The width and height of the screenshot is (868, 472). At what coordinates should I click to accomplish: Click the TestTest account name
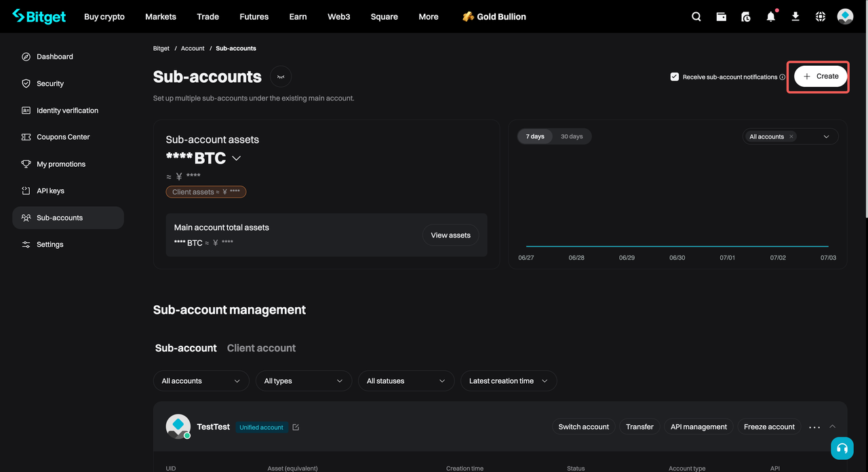[x=213, y=427]
